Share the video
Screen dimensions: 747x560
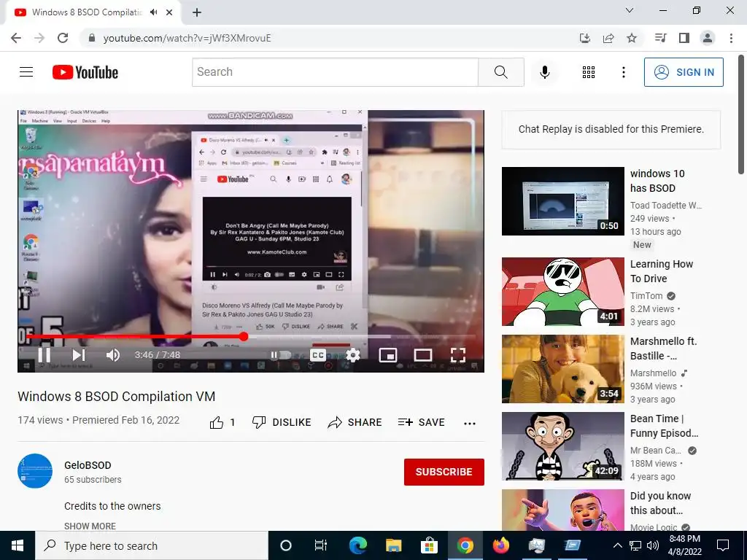tap(355, 422)
